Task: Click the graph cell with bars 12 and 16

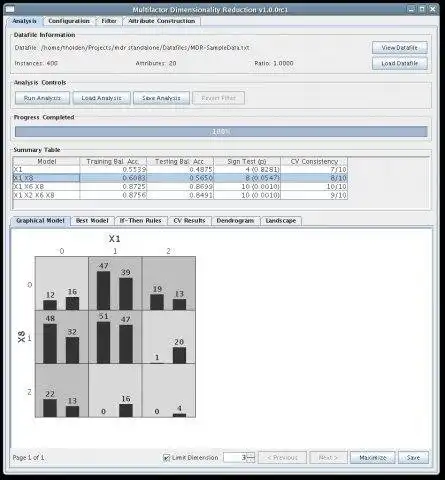Action: 62,284
